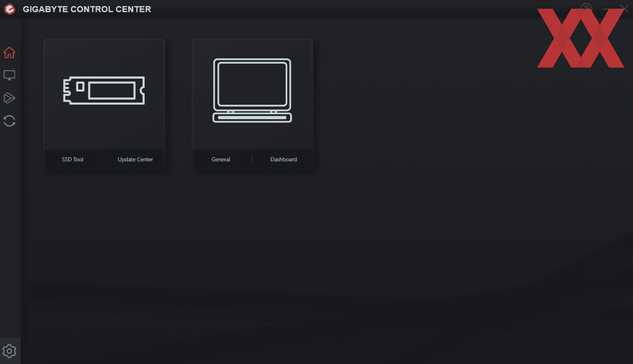Close the Gigabyte Control Center window

pos(624,9)
